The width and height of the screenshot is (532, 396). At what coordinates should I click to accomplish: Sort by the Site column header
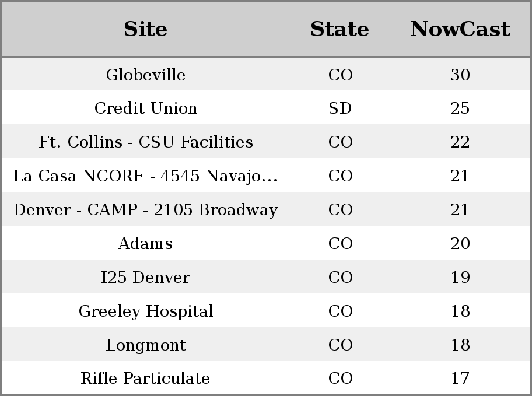click(146, 29)
